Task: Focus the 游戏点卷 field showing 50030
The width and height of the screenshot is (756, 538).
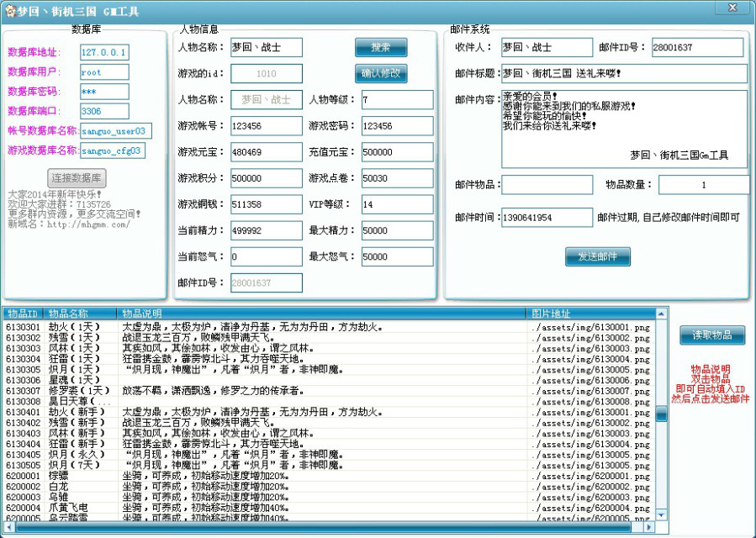Action: 398,178
